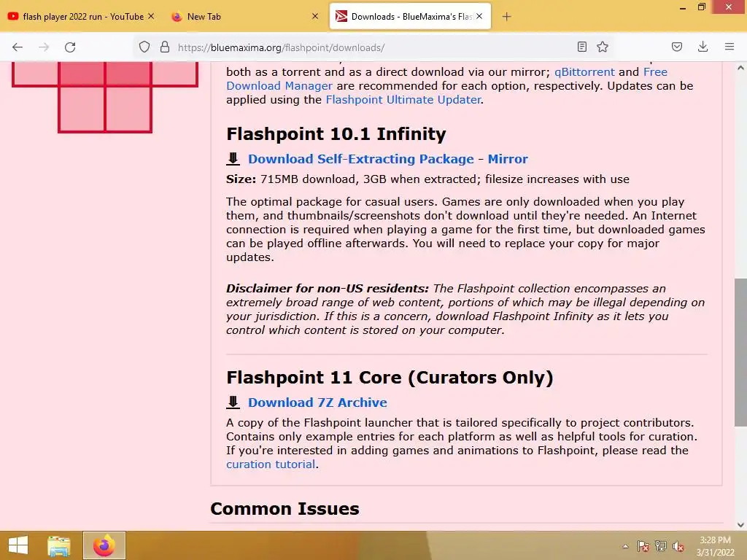This screenshot has height=560, width=747.
Task: Open the Firefox downloads panel
Action: [x=703, y=47]
